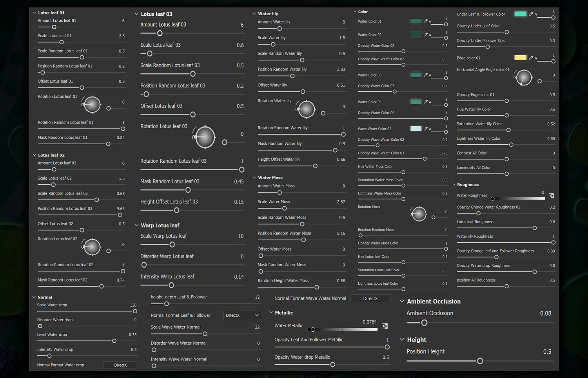Click the Ambient Occlusion slider handle
588x378 pixels.
[424, 323]
